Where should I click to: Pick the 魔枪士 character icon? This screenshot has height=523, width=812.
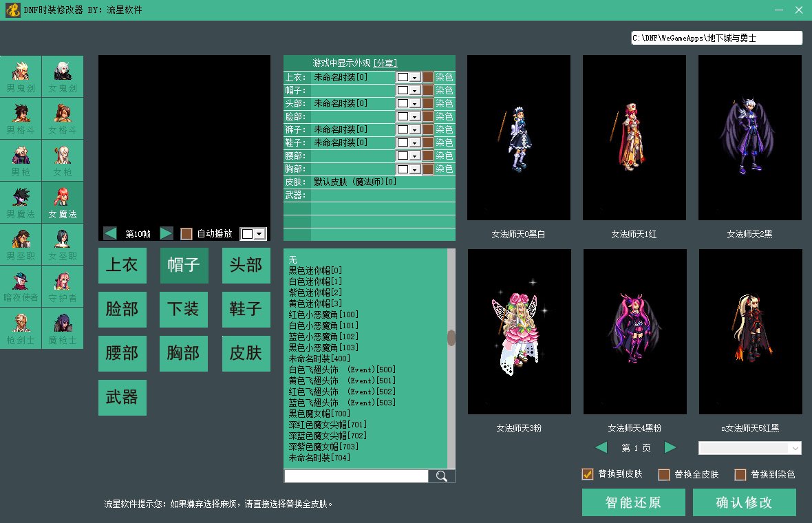click(63, 328)
